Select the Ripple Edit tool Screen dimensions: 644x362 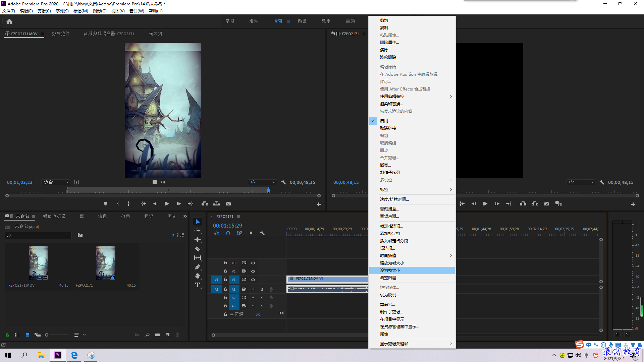tap(198, 240)
